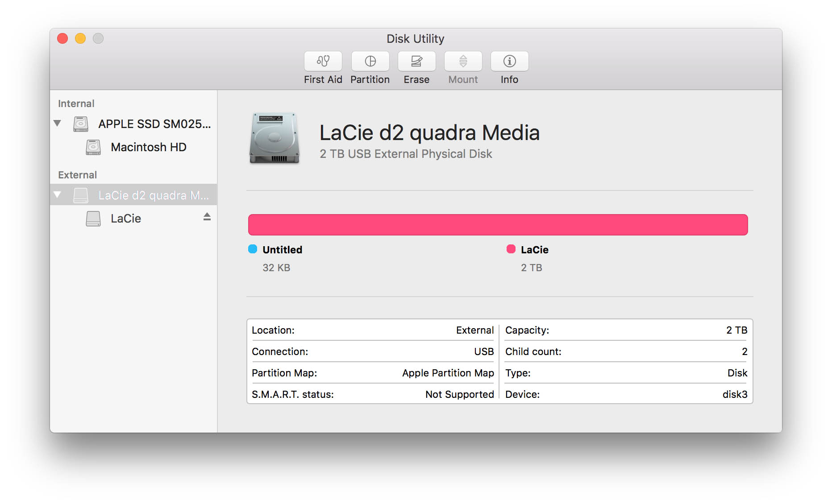The width and height of the screenshot is (832, 504).
Task: Open the Info inspector icon
Action: click(509, 61)
